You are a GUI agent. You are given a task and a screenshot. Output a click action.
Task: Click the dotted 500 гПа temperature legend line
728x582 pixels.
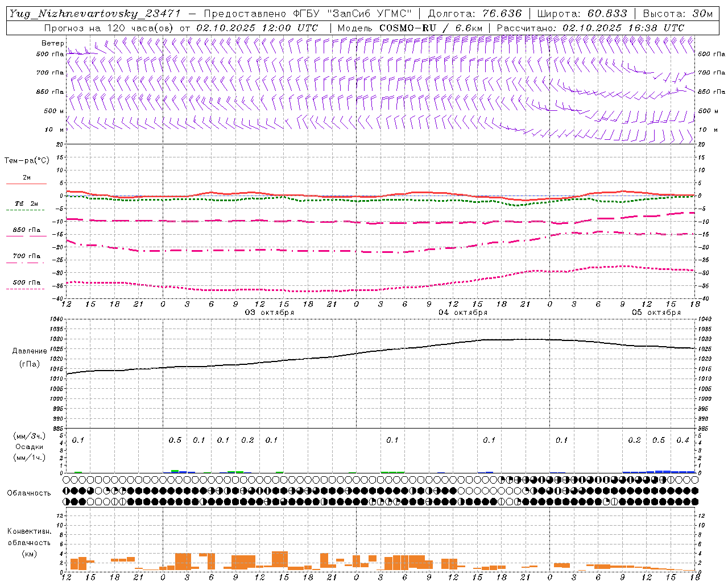tap(25, 289)
